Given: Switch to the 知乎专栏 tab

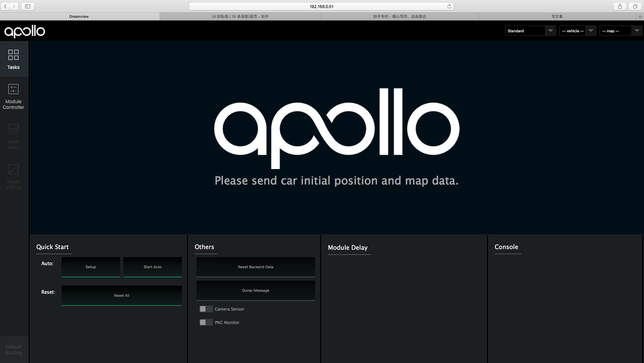Looking at the screenshot, I should pos(400,17).
